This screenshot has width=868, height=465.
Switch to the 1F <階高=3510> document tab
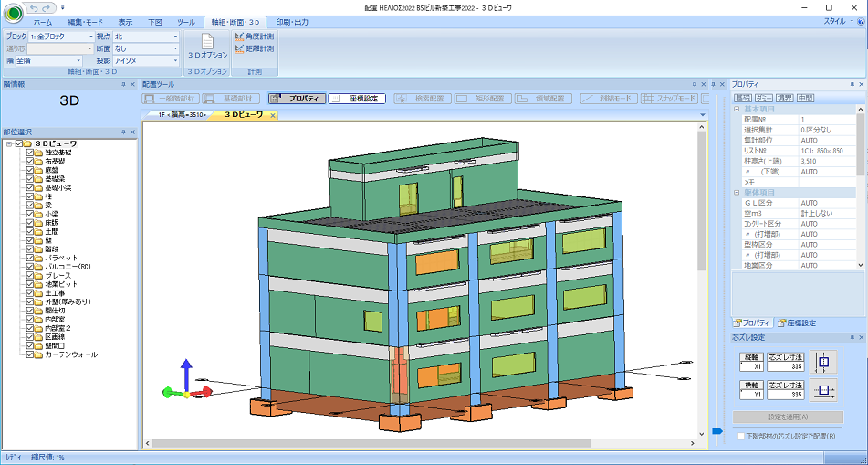point(182,115)
